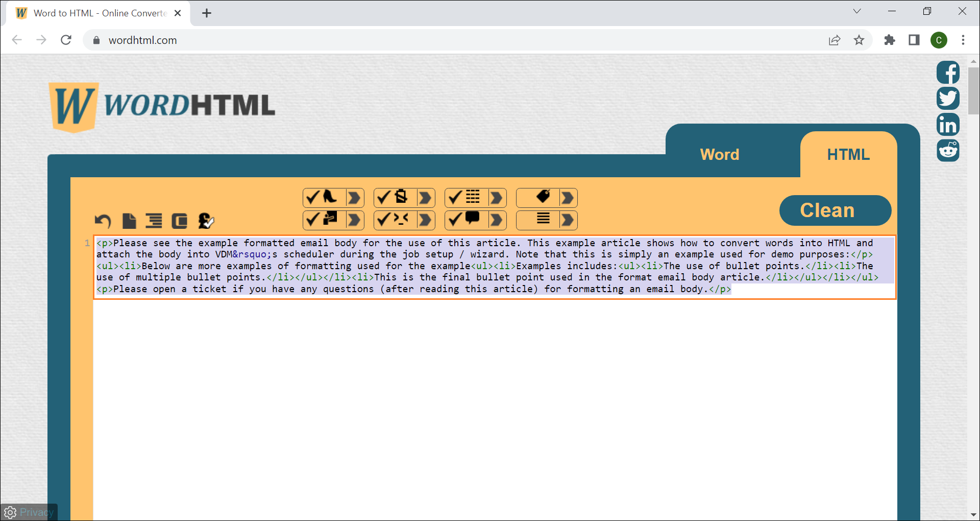Run the price tag option with its arrow

tap(568, 198)
